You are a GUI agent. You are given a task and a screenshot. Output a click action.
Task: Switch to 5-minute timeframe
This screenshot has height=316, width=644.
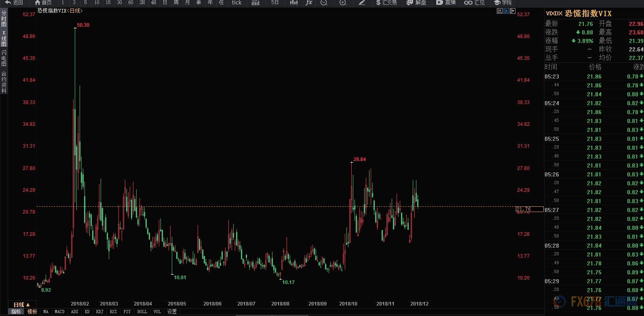(85, 2)
